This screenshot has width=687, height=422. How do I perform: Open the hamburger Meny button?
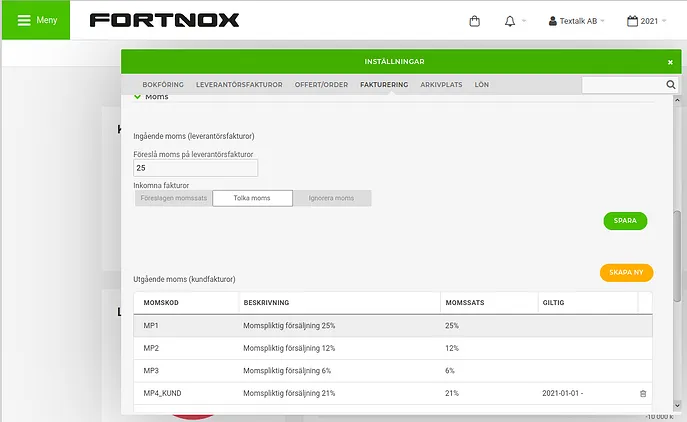36,20
